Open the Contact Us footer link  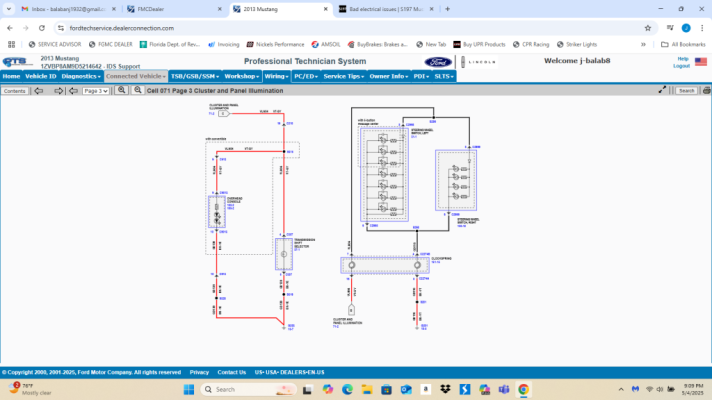click(232, 372)
